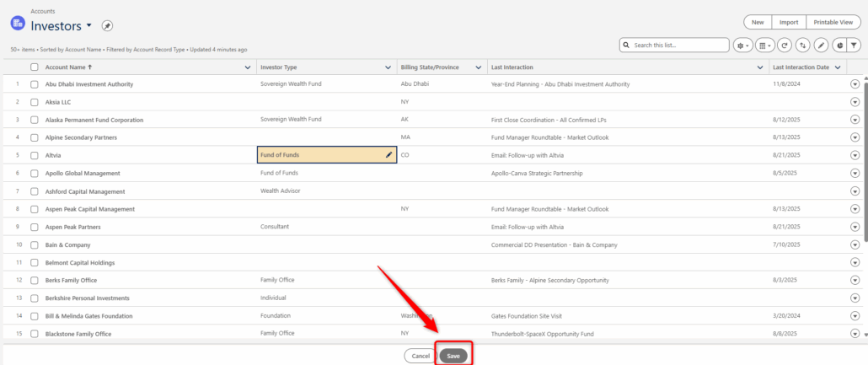
Task: Check the Bain & Company row
Action: click(x=35, y=244)
